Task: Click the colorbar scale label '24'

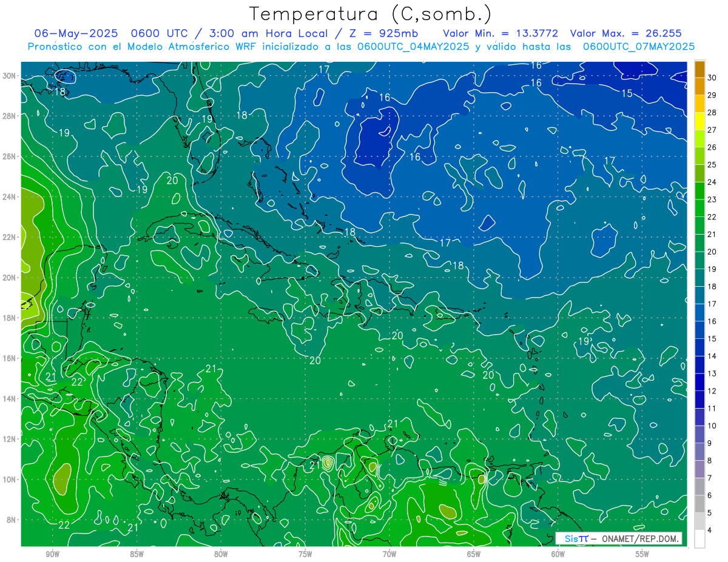Action: (x=712, y=182)
